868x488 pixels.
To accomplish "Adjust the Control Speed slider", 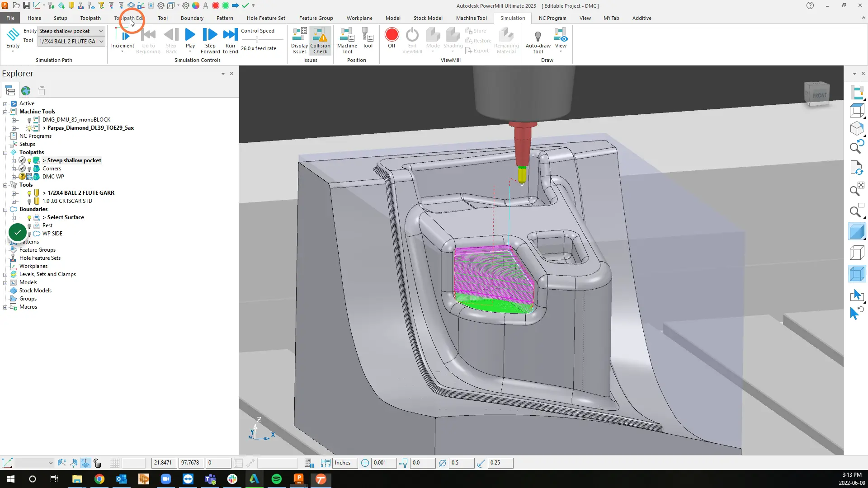I will 257,39.
